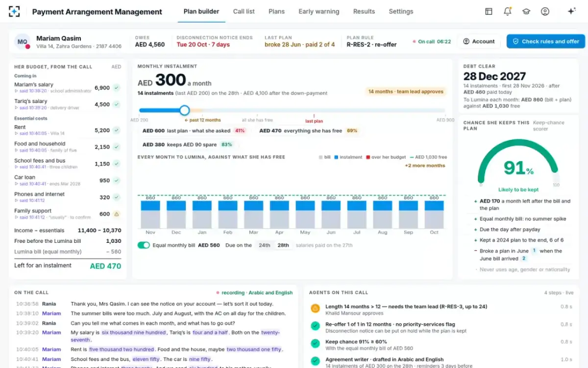Click the Debt clear date 28 Dec 2027
Image resolution: width=588 pixels, height=368 pixels.
[x=494, y=76]
